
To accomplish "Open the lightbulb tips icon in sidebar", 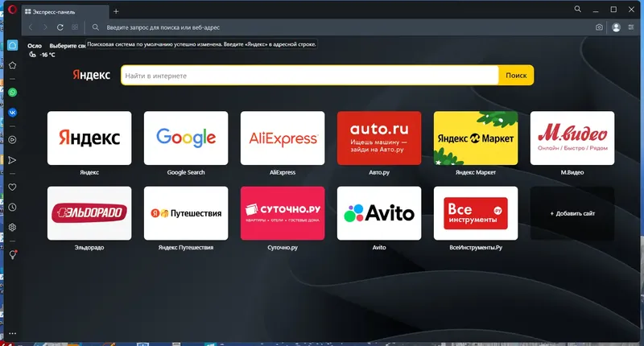I will (13, 255).
